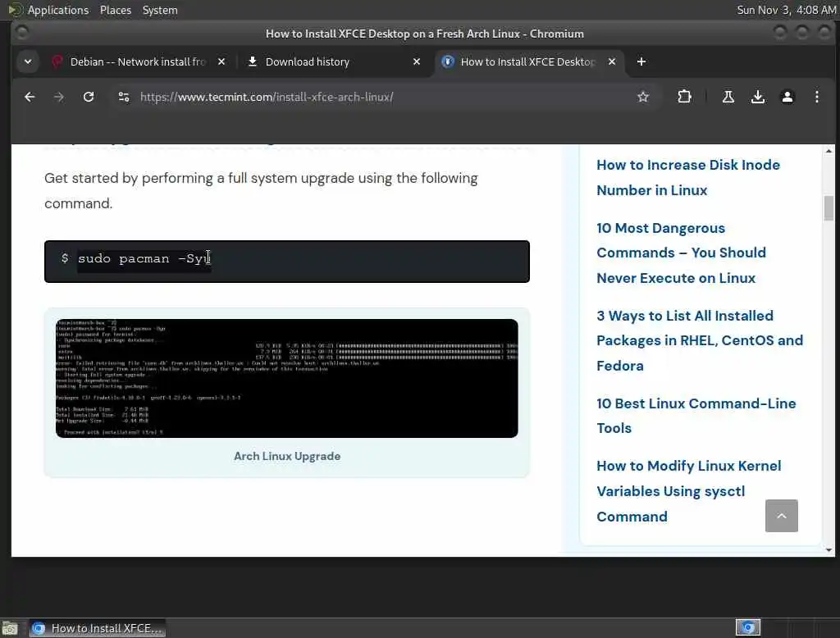Close the Debian Network install tab
This screenshot has height=638, width=840.
221,62
